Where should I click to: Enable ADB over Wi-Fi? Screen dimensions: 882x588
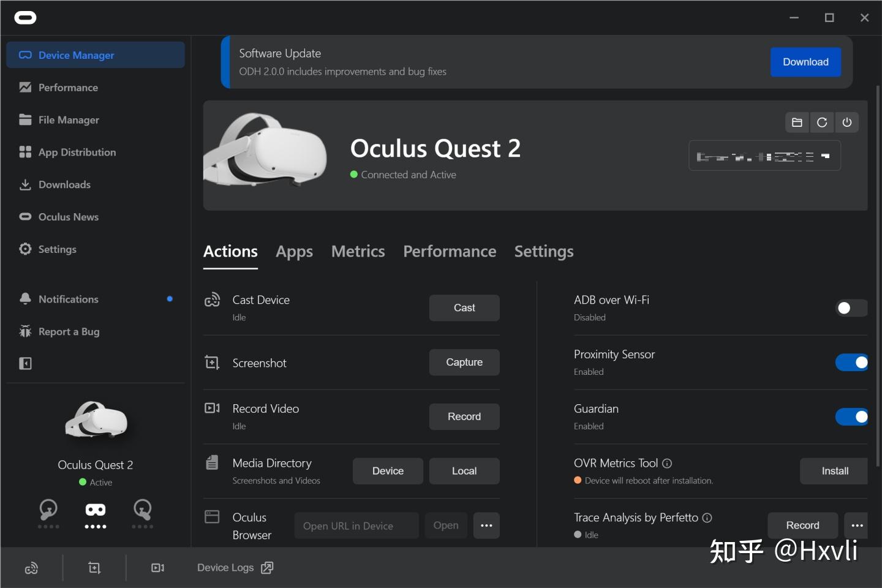(851, 308)
